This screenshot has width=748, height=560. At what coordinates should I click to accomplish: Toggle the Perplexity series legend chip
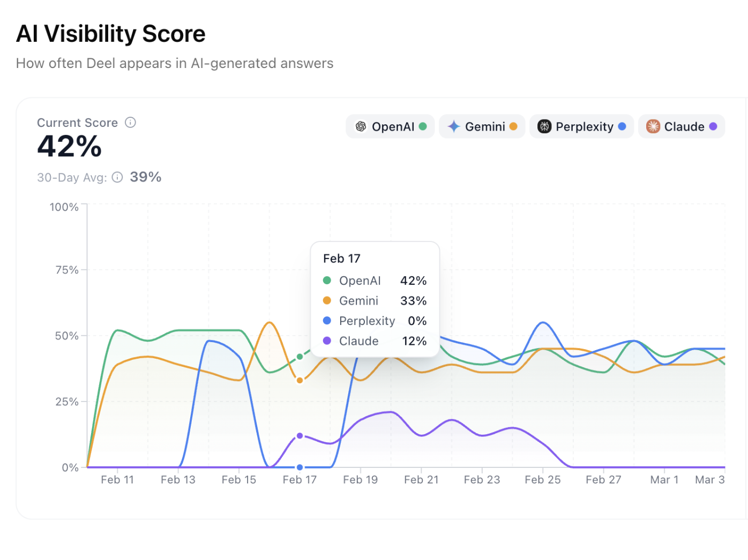(x=582, y=127)
